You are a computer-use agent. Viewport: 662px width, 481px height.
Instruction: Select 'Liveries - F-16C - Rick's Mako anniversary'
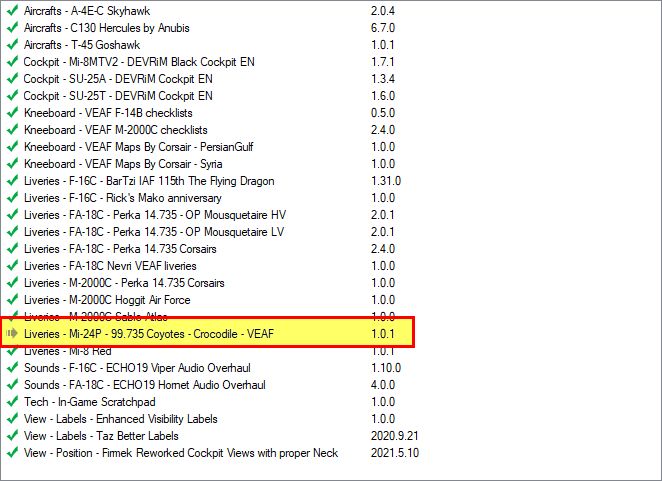122,198
